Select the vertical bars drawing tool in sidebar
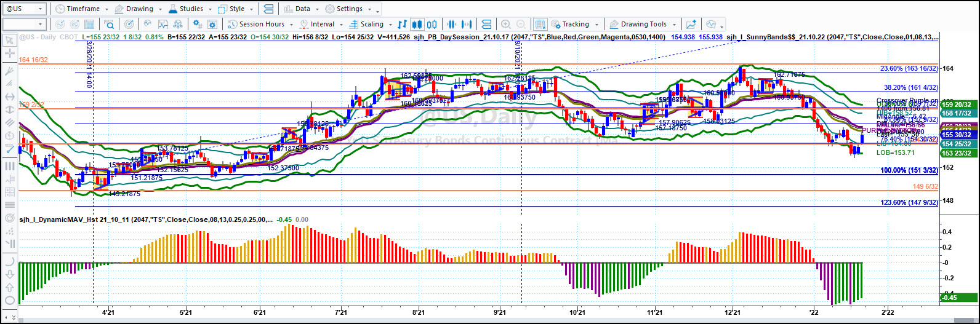The width and height of the screenshot is (980, 324). tap(9, 166)
